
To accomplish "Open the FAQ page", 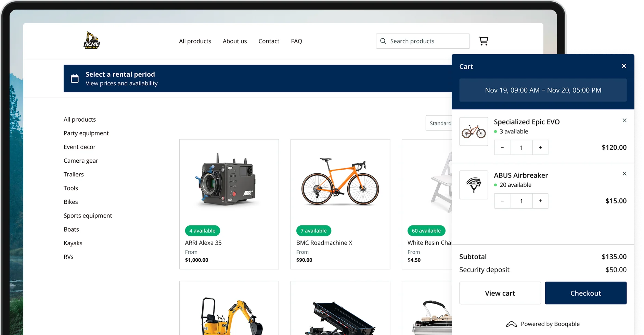I will (x=296, y=41).
